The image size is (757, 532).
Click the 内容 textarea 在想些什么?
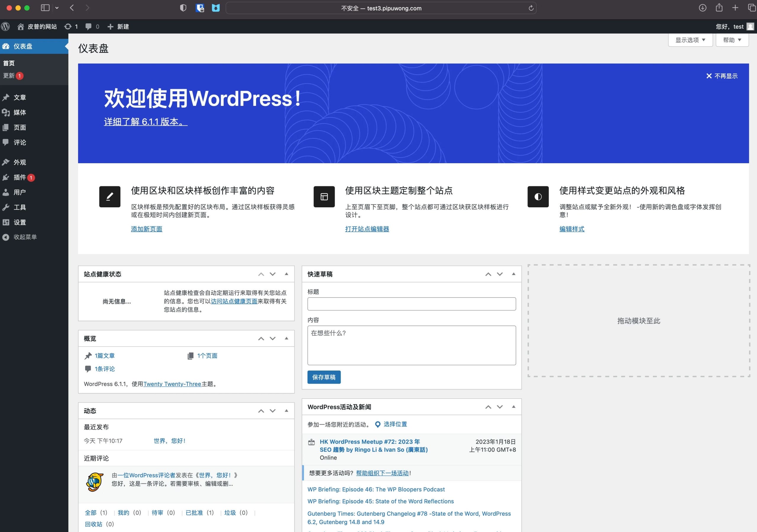(x=411, y=345)
